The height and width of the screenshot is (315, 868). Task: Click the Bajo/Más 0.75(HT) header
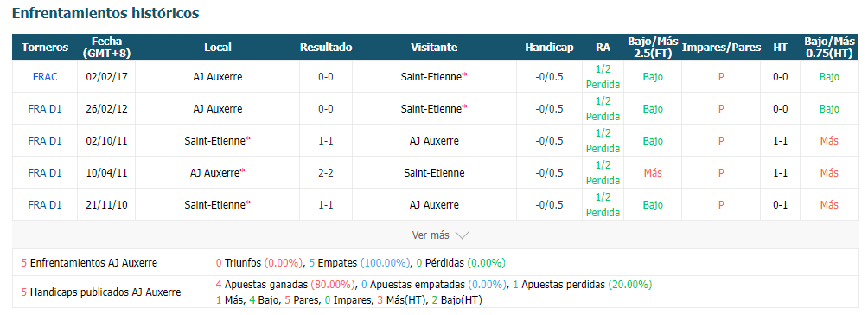click(829, 47)
